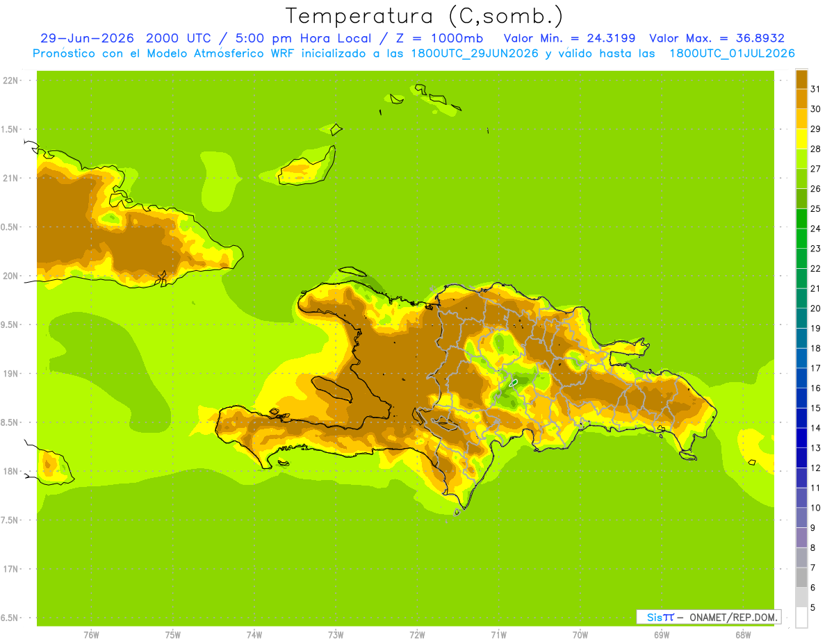The height and width of the screenshot is (644, 834).
Task: Click the 18N latitude label
Action: coord(10,471)
